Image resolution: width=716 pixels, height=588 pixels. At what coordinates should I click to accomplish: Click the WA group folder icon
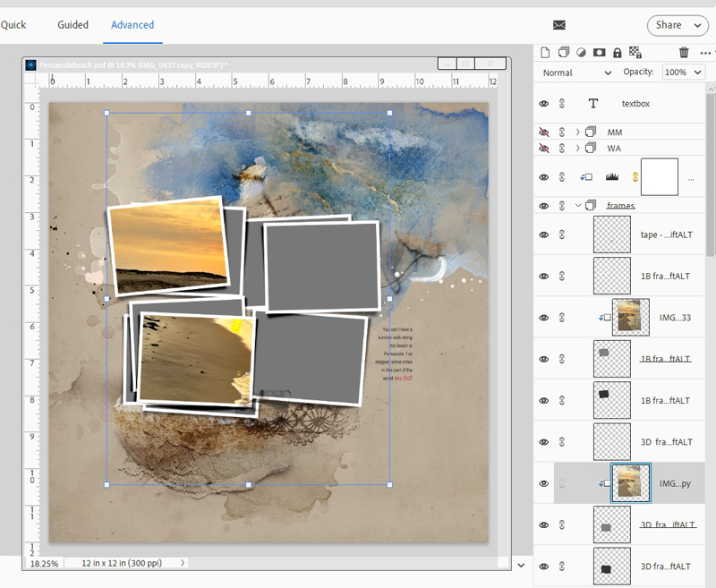click(x=591, y=148)
